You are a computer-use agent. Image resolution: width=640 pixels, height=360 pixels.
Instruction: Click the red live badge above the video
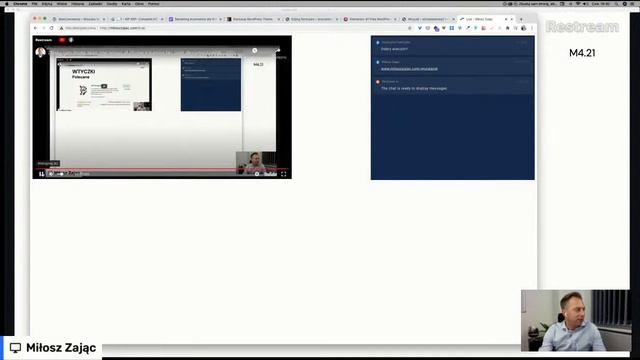coord(62,40)
